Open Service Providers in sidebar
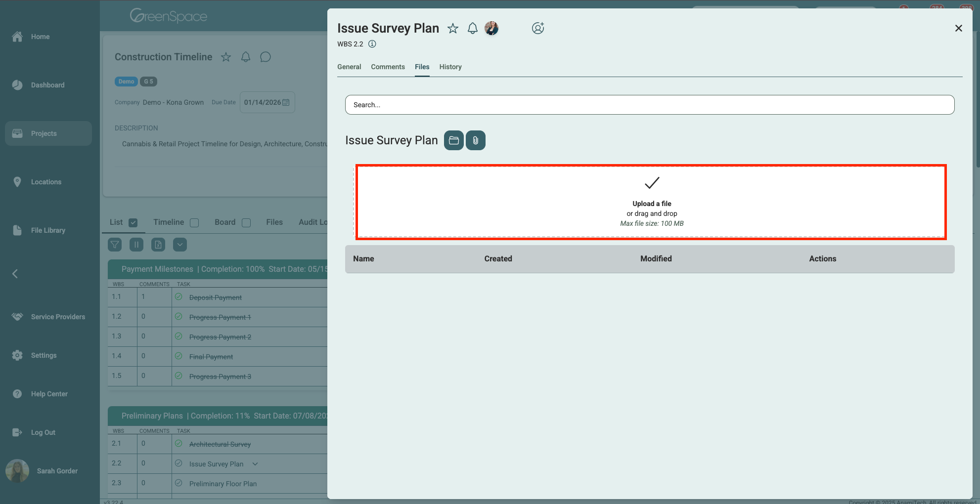 coord(48,317)
